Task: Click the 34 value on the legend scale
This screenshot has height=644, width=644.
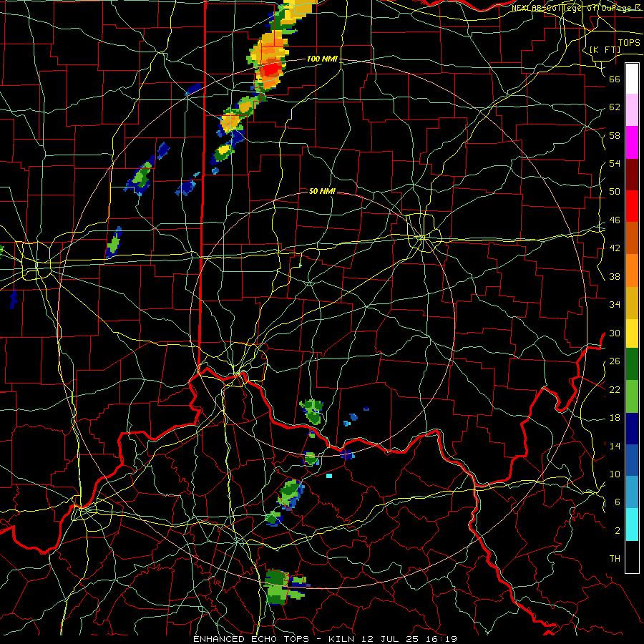Action: (615, 305)
